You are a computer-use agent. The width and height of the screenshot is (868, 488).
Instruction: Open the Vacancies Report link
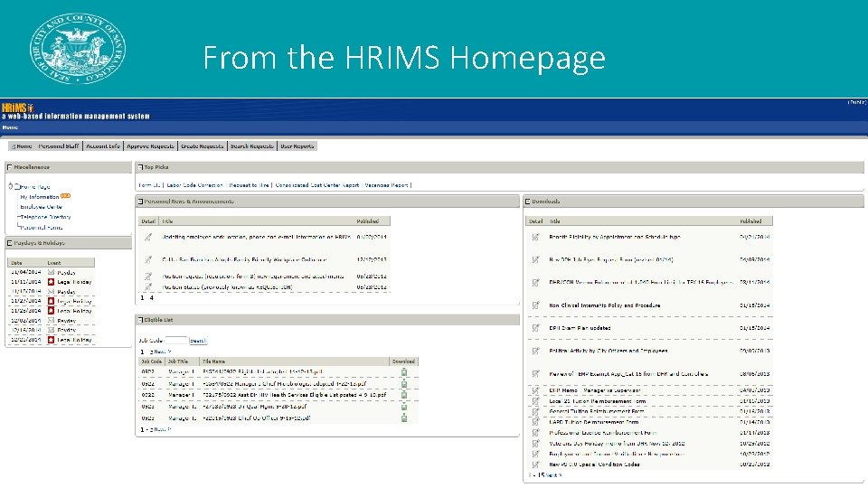[x=386, y=185]
